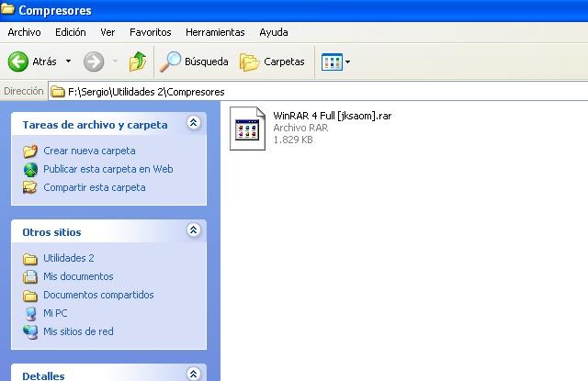The height and width of the screenshot is (381, 588).
Task: Click the green Atrás back arrow icon
Action: (x=18, y=62)
